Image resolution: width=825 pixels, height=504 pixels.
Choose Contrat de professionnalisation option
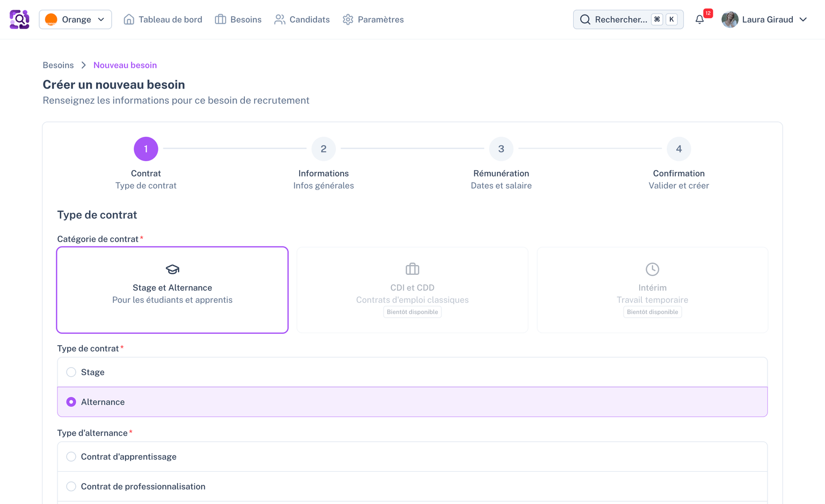(71, 486)
